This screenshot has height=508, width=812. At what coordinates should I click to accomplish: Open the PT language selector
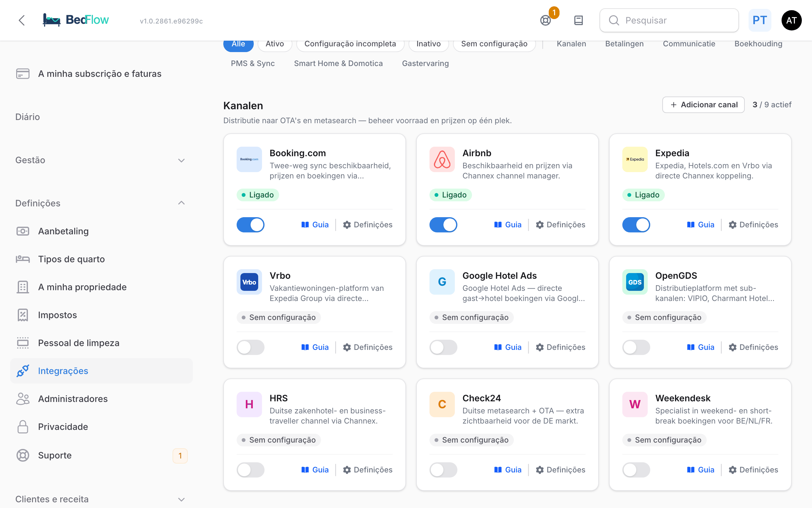tap(760, 21)
